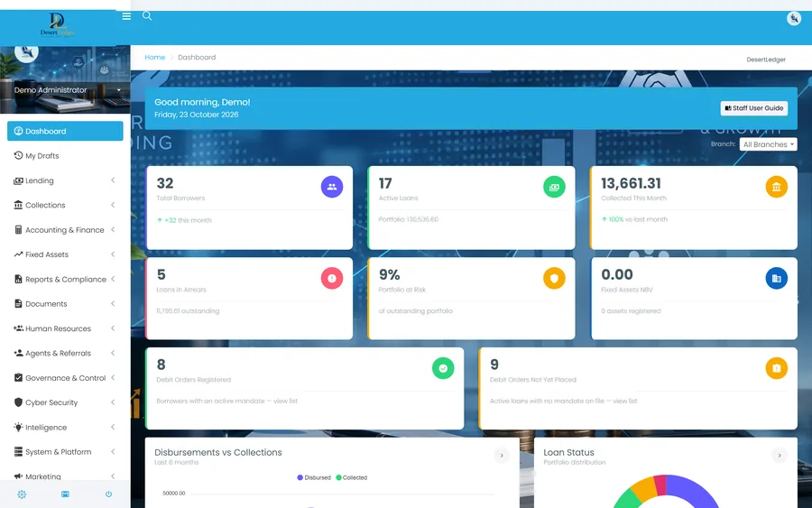
Task: Click the Cyber Security shield icon
Action: (18, 402)
